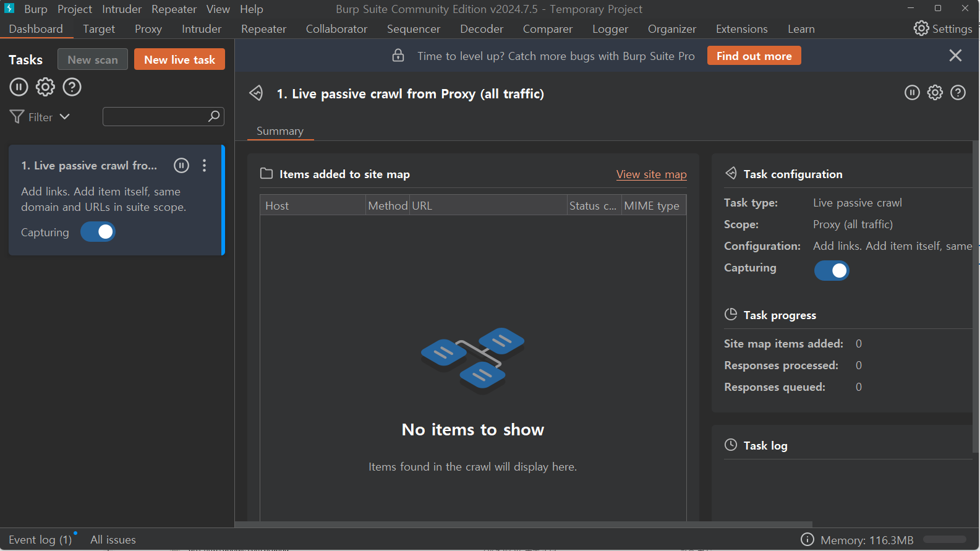This screenshot has height=551, width=980.
Task: Open the View site map link
Action: pyautogui.click(x=651, y=174)
